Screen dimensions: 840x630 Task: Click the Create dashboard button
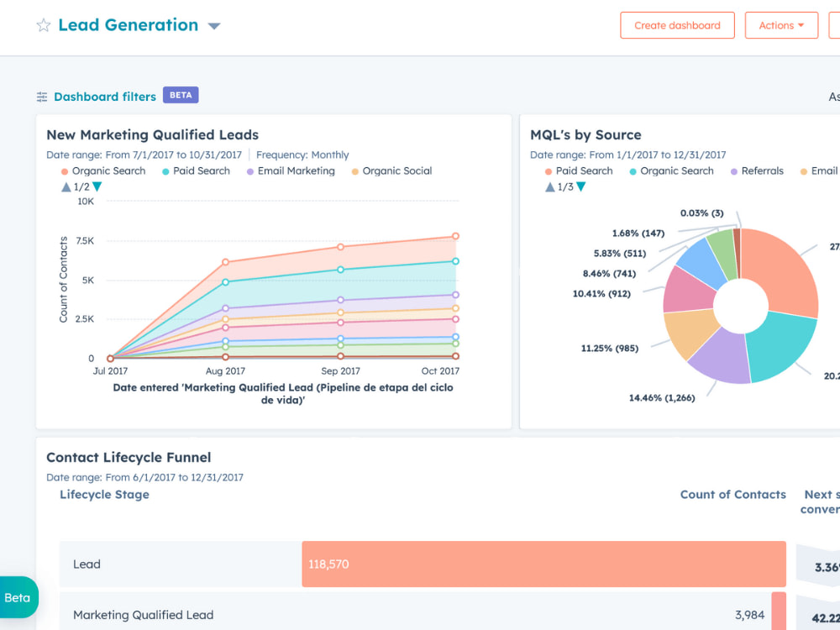[x=677, y=25]
